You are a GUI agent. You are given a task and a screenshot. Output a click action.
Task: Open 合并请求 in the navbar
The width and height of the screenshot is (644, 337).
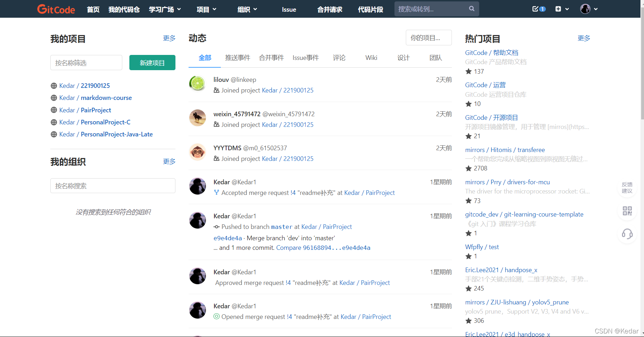pos(330,10)
